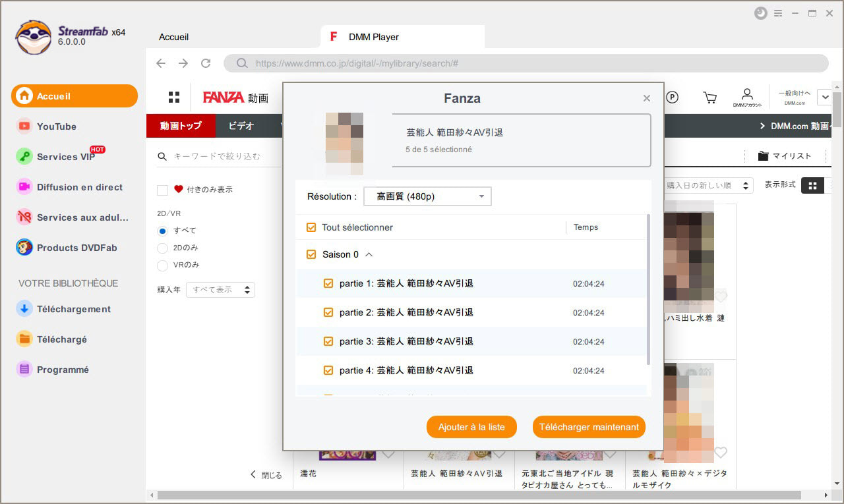Select VRのみ radio option
Image resolution: width=844 pixels, height=504 pixels.
click(162, 265)
